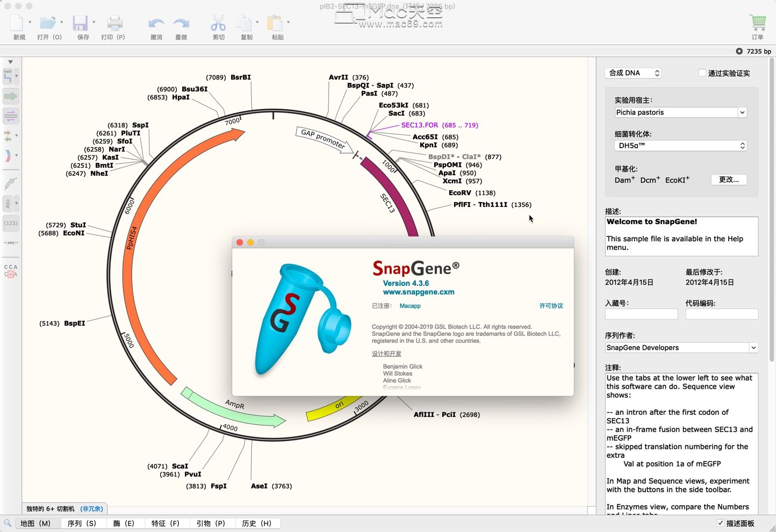Open the 合成 DNA dropdown
The width and height of the screenshot is (776, 532).
coord(633,73)
